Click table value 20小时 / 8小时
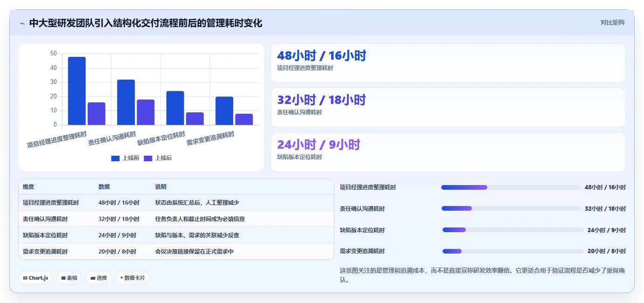This screenshot has height=303, width=644. (x=117, y=252)
